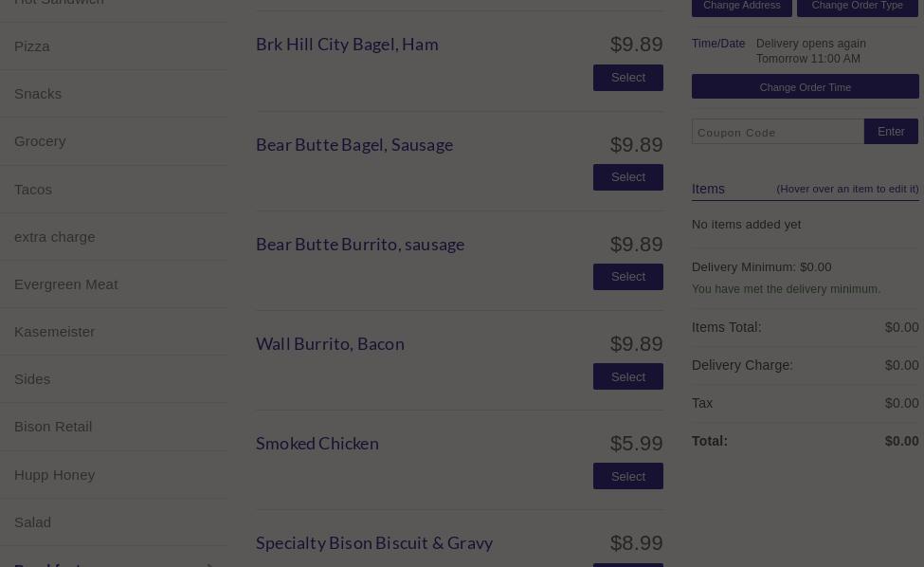Show the Kasemeister category items
Viewport: 924px width, 567px height.
click(55, 332)
